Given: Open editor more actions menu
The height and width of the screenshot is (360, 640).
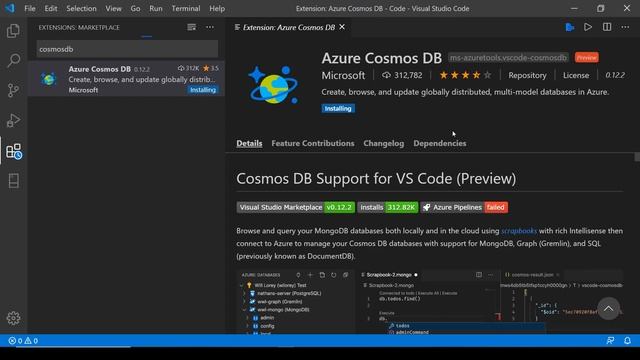Looking at the screenshot, I should (625, 27).
